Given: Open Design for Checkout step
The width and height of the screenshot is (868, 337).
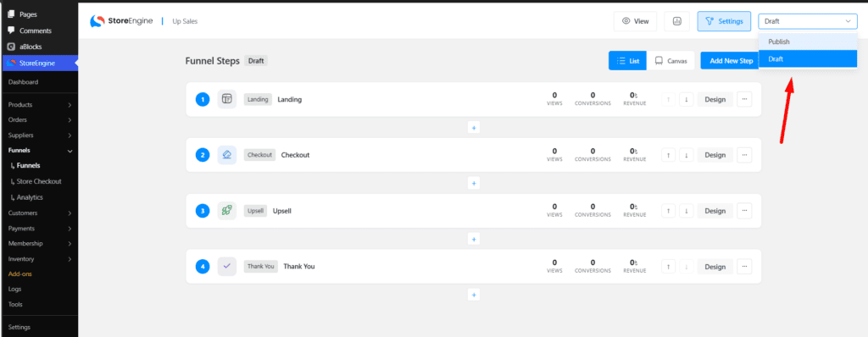Looking at the screenshot, I should (x=715, y=155).
